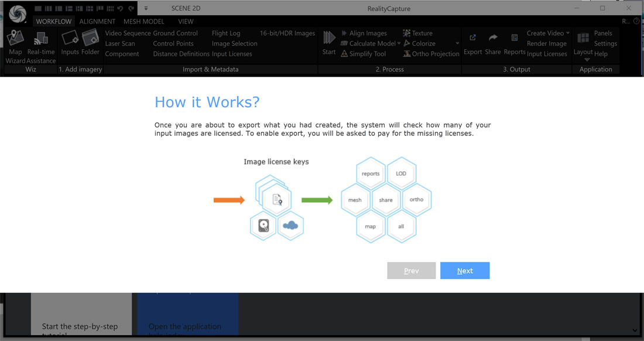
Task: Switch to the ALIGNMENT tab
Action: 97,21
